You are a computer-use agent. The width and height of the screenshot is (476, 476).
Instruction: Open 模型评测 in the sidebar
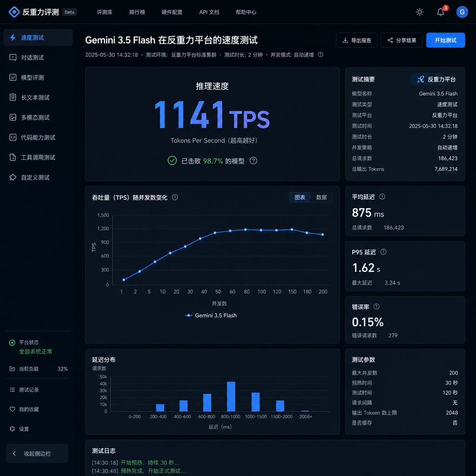click(x=38, y=78)
